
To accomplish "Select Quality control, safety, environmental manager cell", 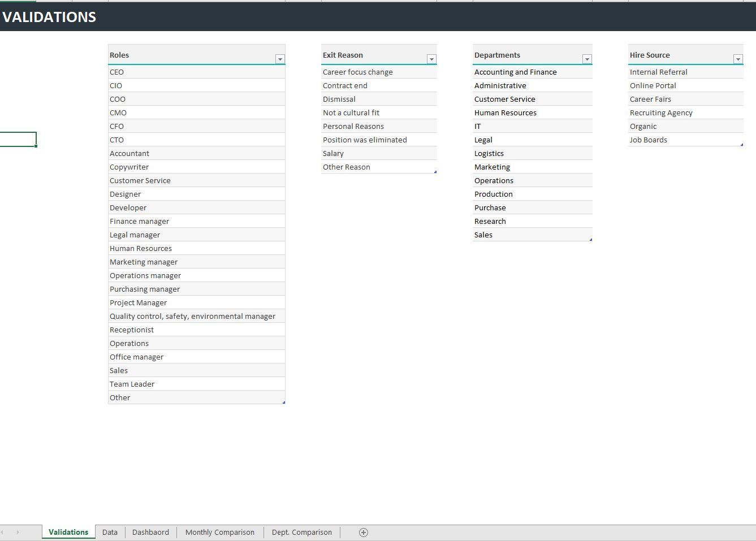I will pyautogui.click(x=197, y=316).
